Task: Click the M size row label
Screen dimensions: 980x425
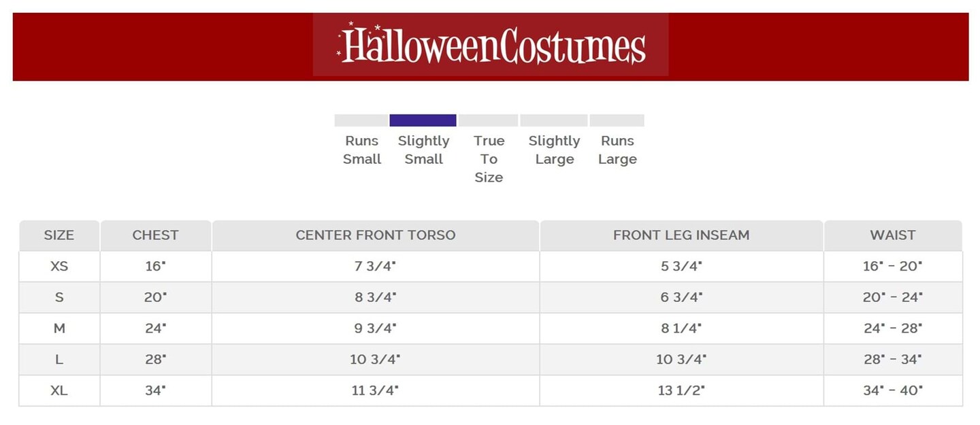Action: coord(59,328)
